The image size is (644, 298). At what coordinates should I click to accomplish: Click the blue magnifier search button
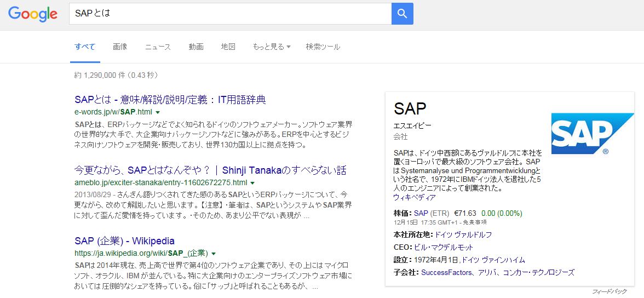point(402,14)
